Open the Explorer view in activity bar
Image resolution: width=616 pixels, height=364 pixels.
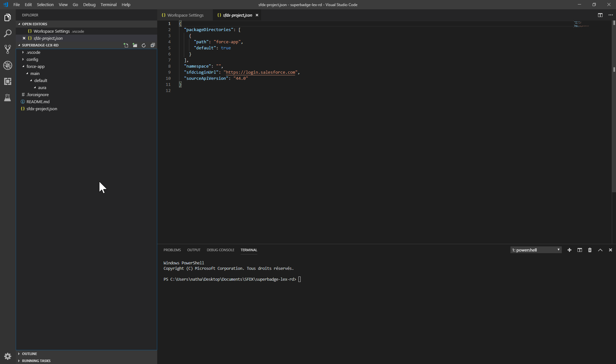click(x=8, y=18)
